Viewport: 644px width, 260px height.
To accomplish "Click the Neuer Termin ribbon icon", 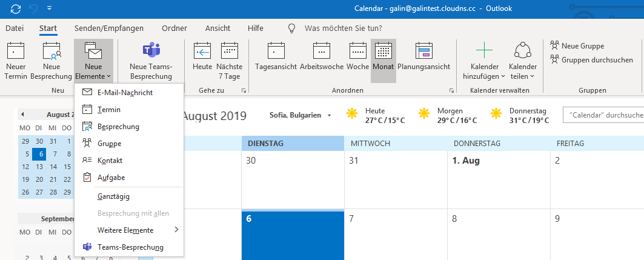I will (x=16, y=61).
